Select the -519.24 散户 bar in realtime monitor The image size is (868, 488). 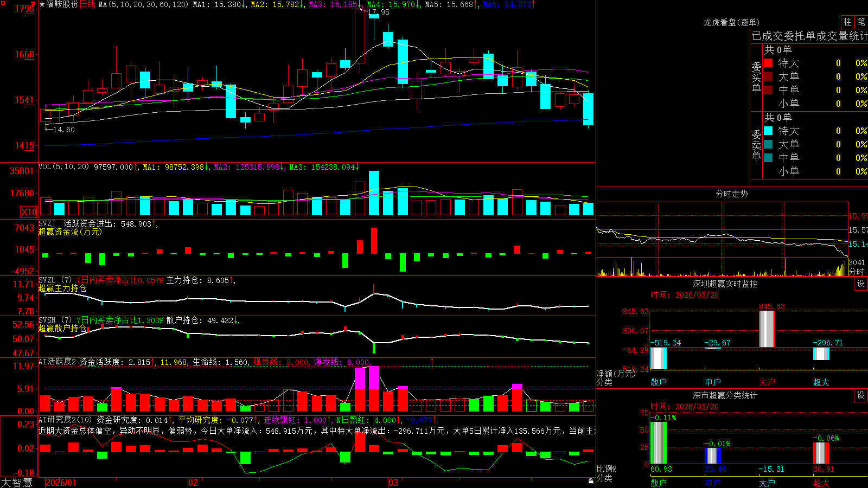(x=658, y=358)
